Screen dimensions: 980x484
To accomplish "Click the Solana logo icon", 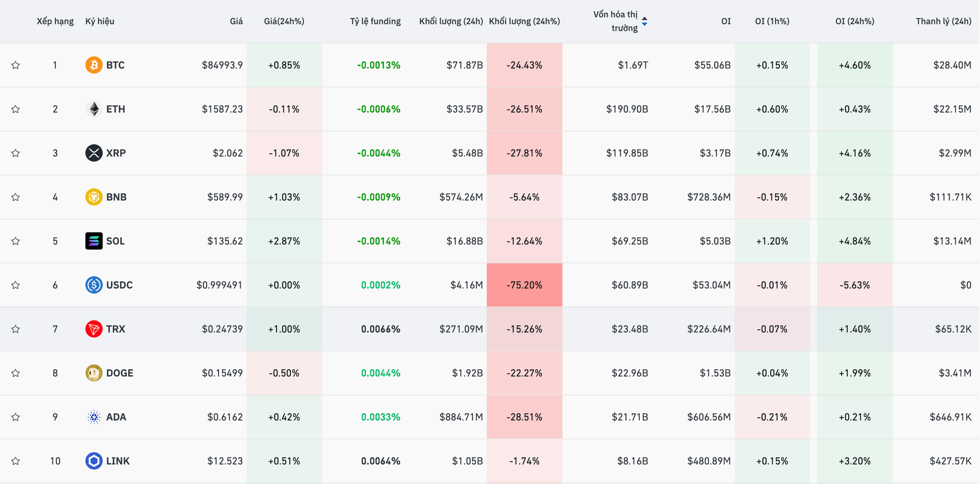I will [94, 241].
